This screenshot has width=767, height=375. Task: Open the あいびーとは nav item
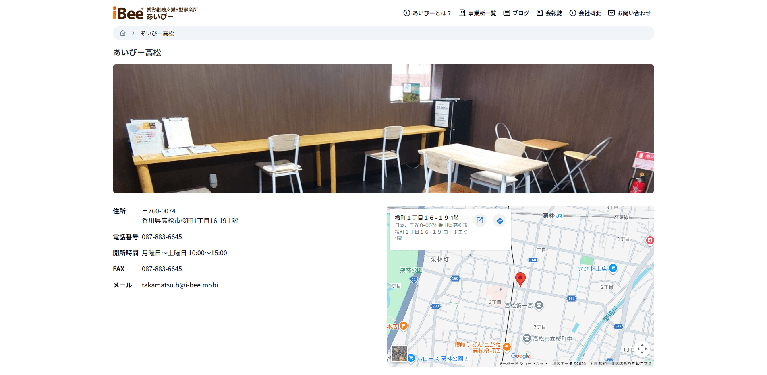click(427, 13)
